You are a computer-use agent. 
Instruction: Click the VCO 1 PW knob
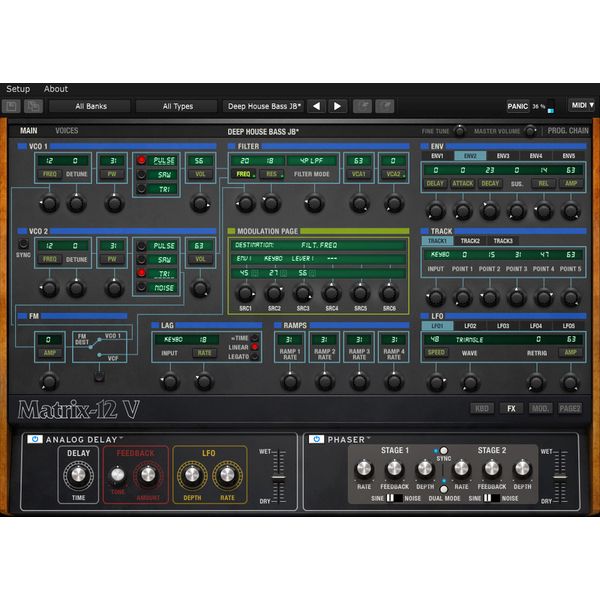114,203
